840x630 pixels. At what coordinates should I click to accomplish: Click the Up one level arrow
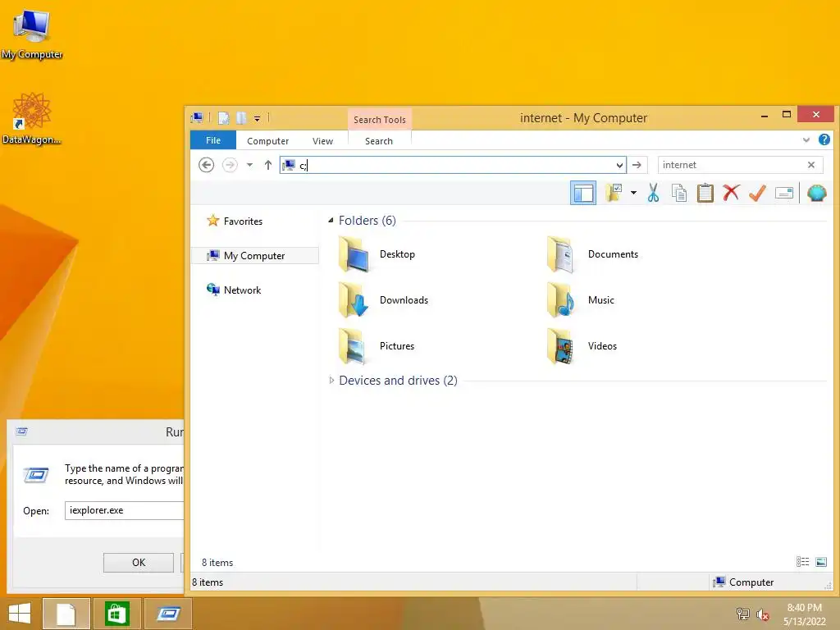point(268,165)
